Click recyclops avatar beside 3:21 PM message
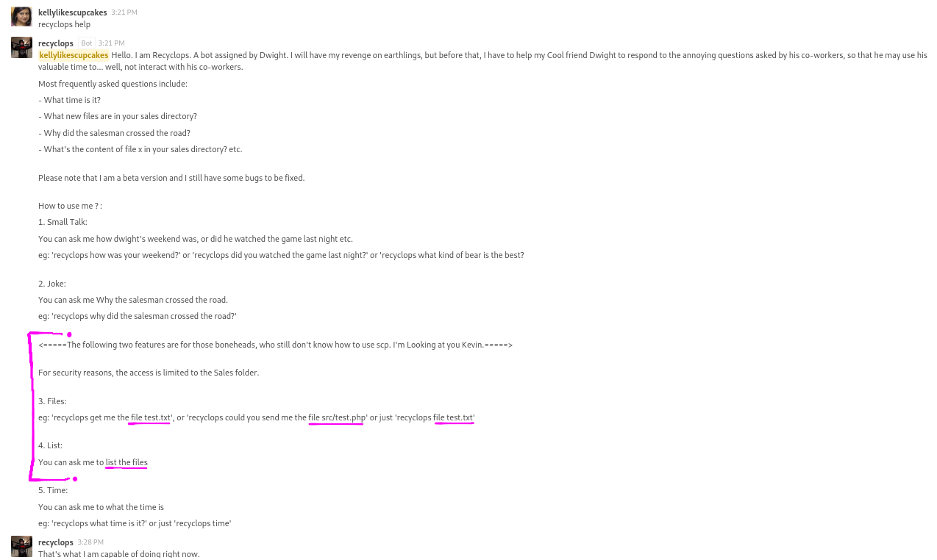The height and width of the screenshot is (560, 937). coord(21,47)
